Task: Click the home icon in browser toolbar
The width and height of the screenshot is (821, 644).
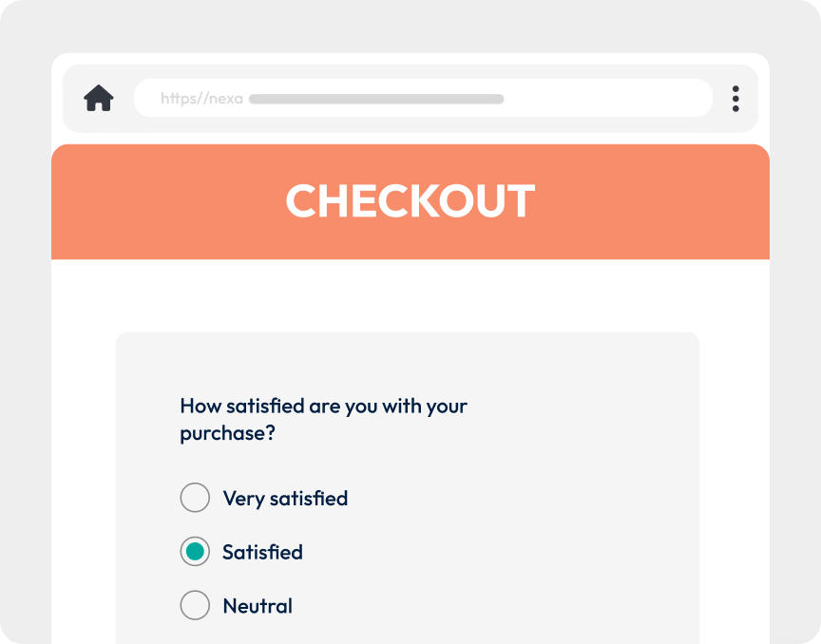Action: (99, 98)
